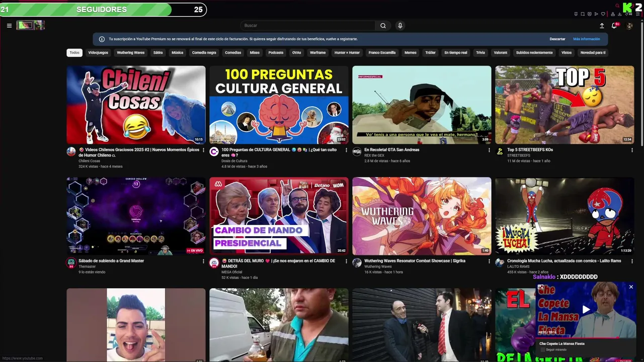Open options menu for 100 Preguntas video
Image resolution: width=644 pixels, height=362 pixels.
pyautogui.click(x=346, y=150)
